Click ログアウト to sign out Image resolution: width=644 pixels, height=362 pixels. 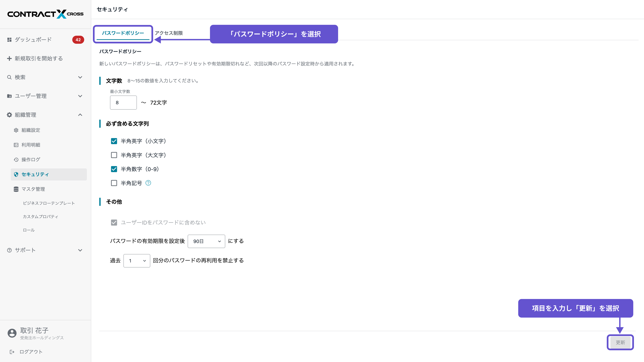[x=31, y=351]
